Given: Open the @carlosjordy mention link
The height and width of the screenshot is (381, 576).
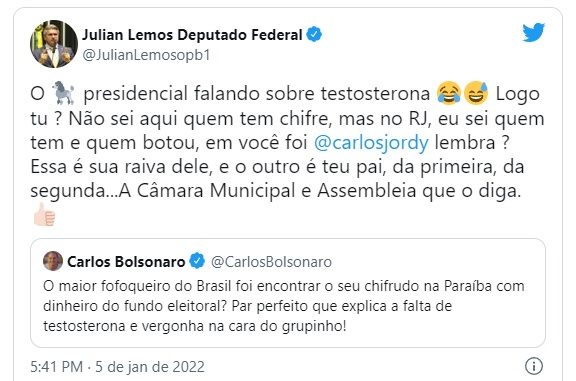Looking at the screenshot, I should point(371,143).
